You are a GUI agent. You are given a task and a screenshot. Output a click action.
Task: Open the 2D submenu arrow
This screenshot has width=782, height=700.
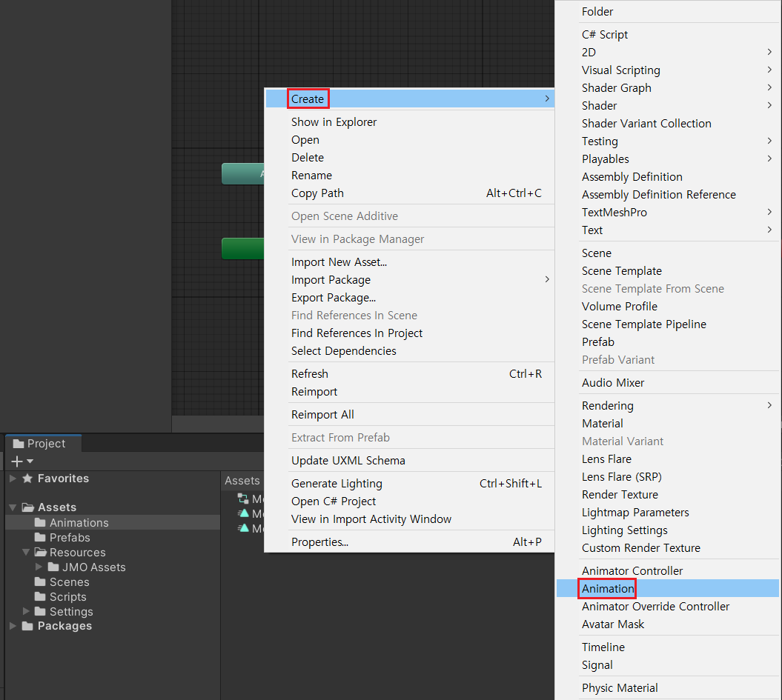click(769, 53)
